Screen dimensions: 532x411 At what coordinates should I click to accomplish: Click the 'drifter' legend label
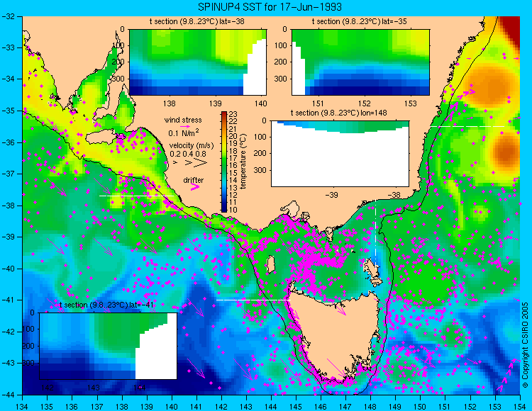pyautogui.click(x=194, y=180)
